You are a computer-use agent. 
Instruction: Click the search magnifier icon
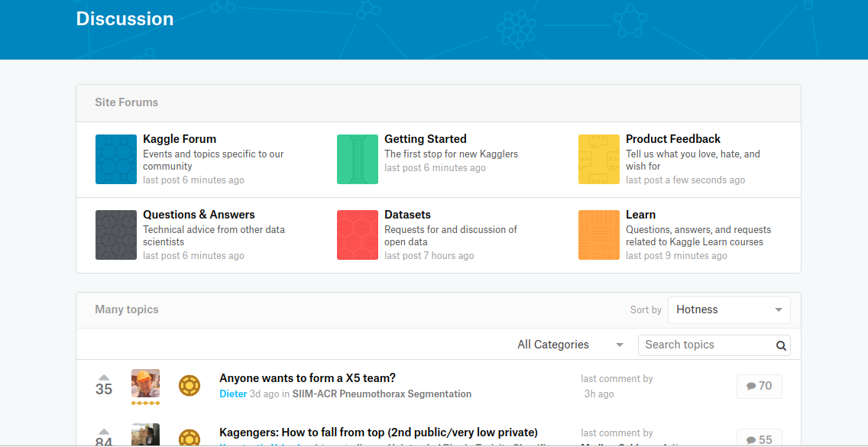[x=781, y=345]
